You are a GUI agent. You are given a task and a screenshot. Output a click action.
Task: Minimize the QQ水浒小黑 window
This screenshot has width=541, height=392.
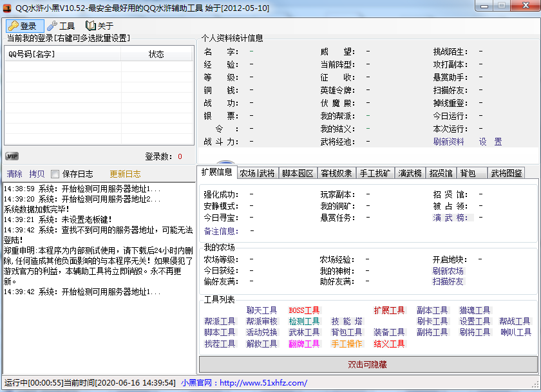(x=484, y=6)
